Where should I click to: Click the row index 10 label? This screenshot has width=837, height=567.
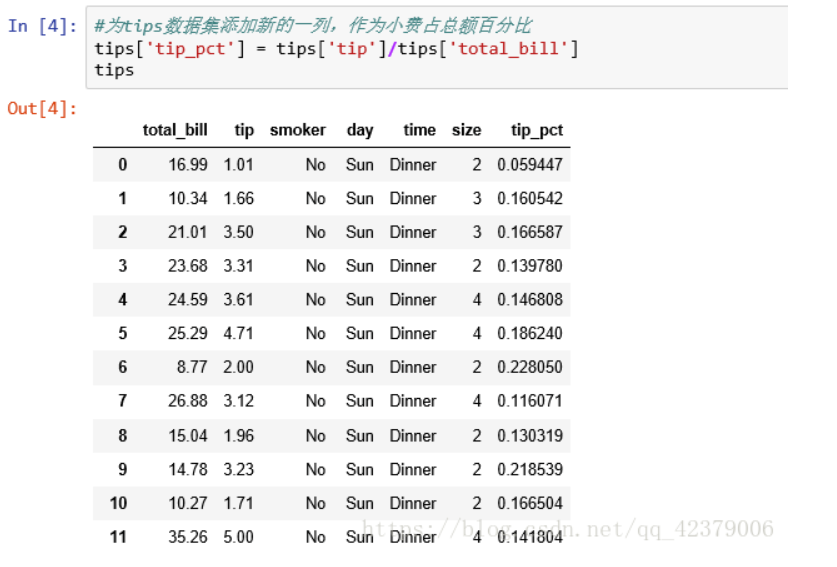[119, 503]
